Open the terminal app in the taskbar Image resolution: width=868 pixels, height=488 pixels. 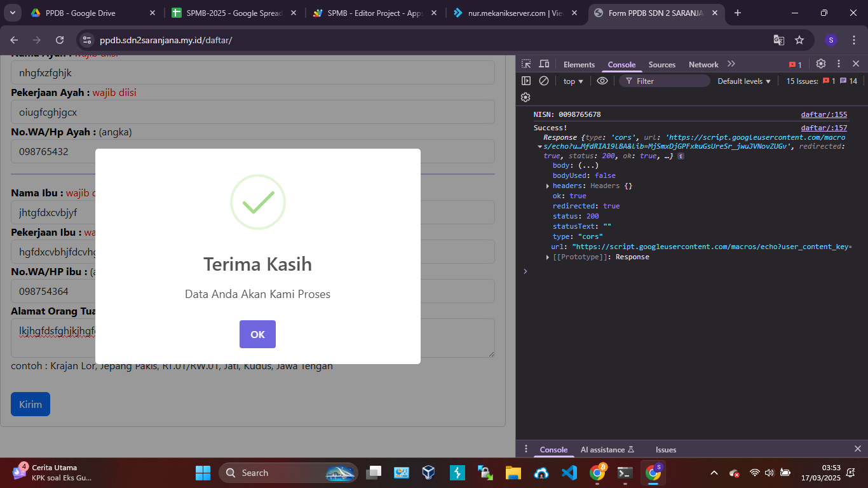(x=625, y=473)
